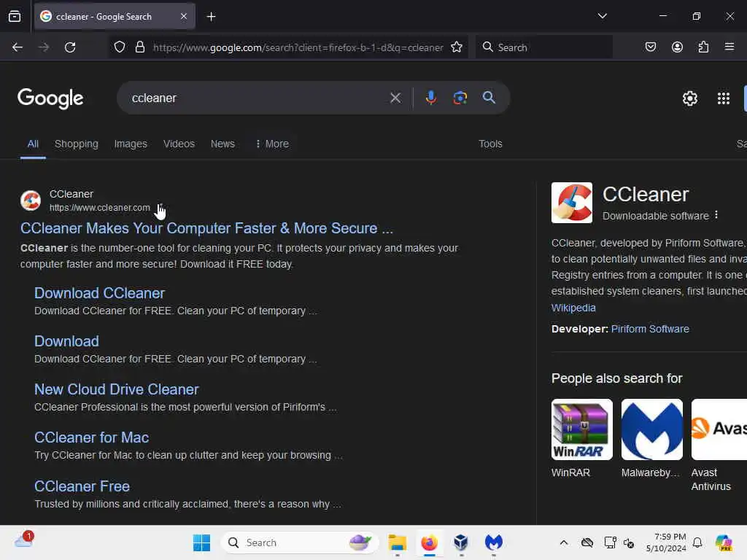Close the ccleaner Google Search tab
The width and height of the screenshot is (747, 560).
184,17
